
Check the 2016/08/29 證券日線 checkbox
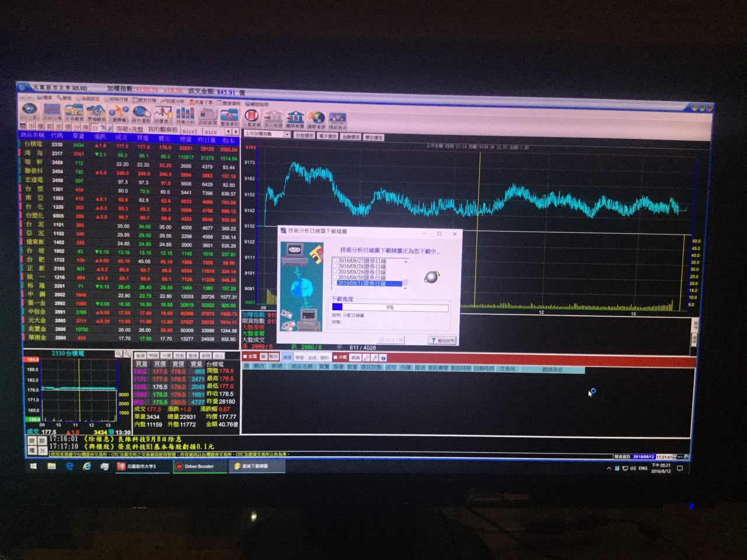point(335,272)
